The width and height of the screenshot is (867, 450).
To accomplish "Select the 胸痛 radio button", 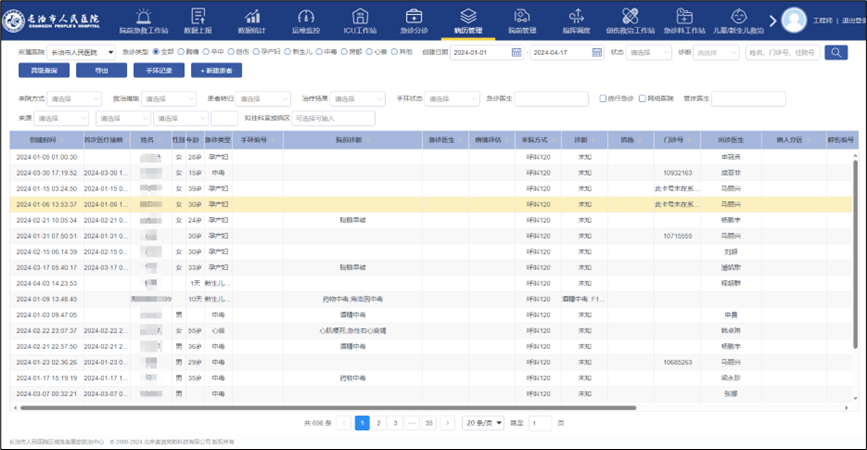I will pyautogui.click(x=181, y=52).
